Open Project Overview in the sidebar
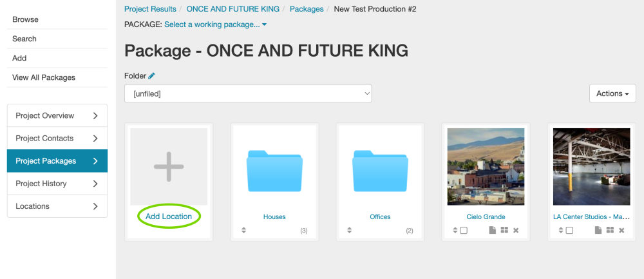Screen dimensions: 644x279 pyautogui.click(x=57, y=116)
